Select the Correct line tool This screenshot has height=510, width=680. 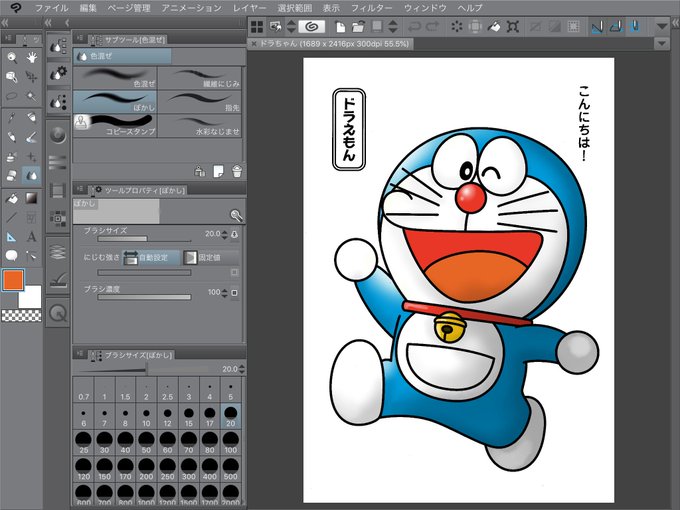click(32, 256)
